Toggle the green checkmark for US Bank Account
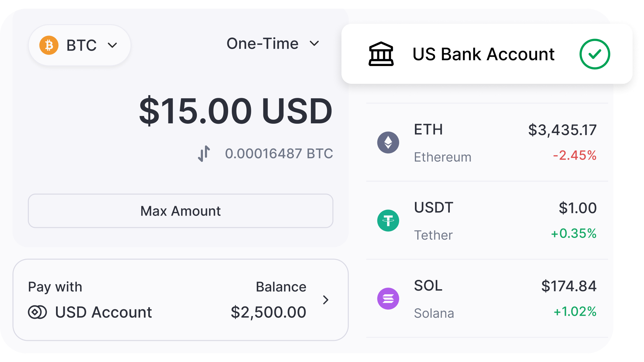644x362 pixels. point(595,54)
